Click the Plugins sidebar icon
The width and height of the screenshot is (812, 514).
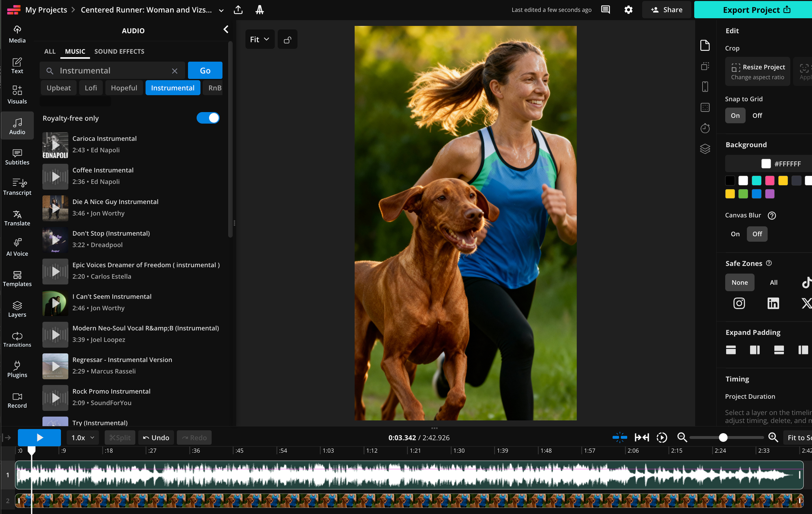click(17, 369)
